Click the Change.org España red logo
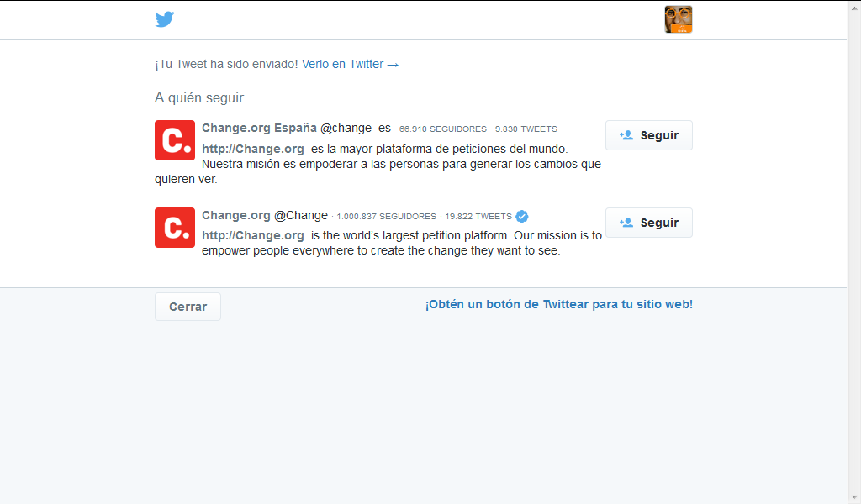 point(175,140)
